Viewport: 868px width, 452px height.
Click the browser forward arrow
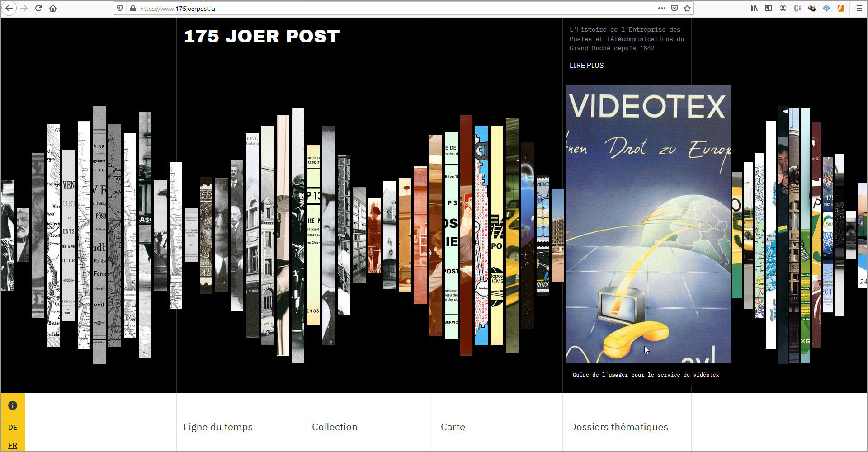(24, 8)
